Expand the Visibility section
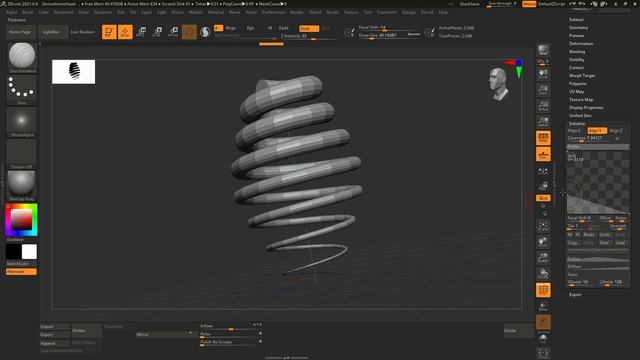This screenshot has width=640, height=360. click(577, 60)
